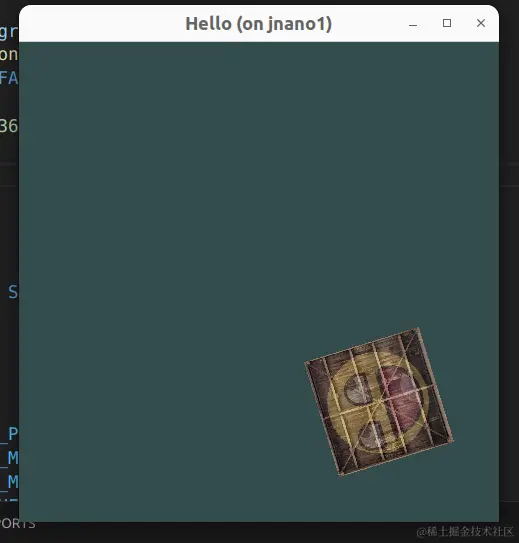Close the Hello (on jnano1) window
The height and width of the screenshot is (543, 519).
pos(481,23)
